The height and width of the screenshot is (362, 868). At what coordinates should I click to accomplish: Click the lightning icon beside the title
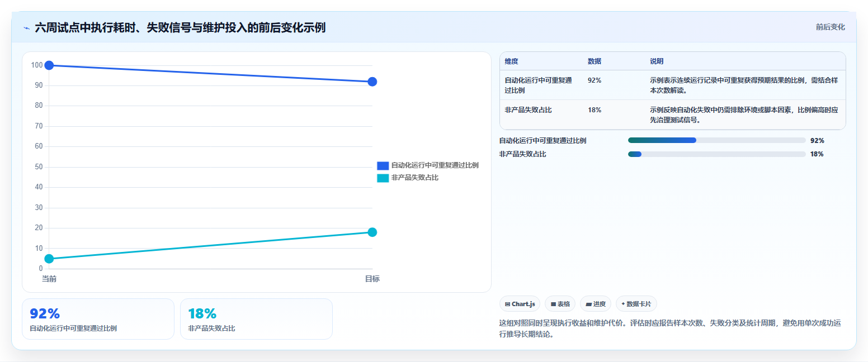[x=26, y=27]
